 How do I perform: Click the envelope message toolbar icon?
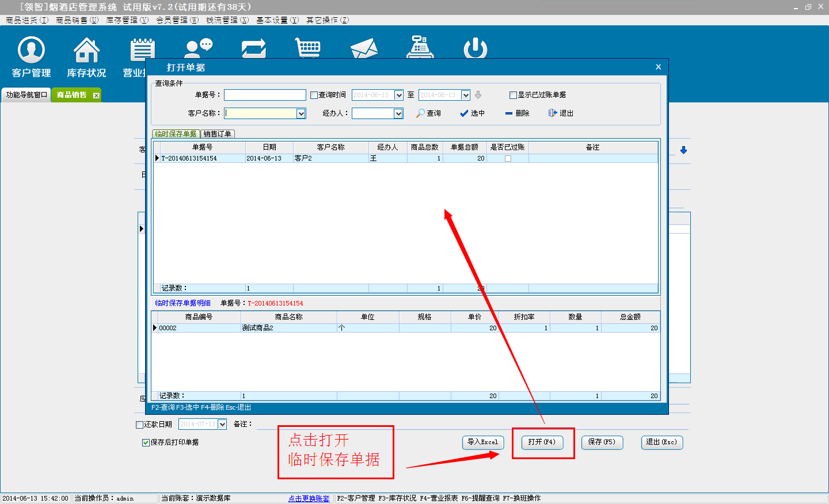(364, 49)
